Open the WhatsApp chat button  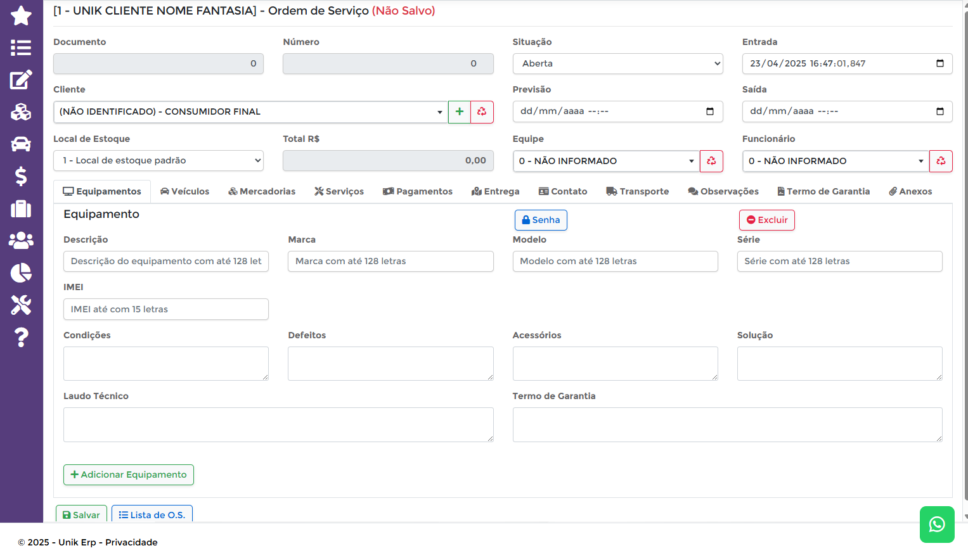point(936,525)
